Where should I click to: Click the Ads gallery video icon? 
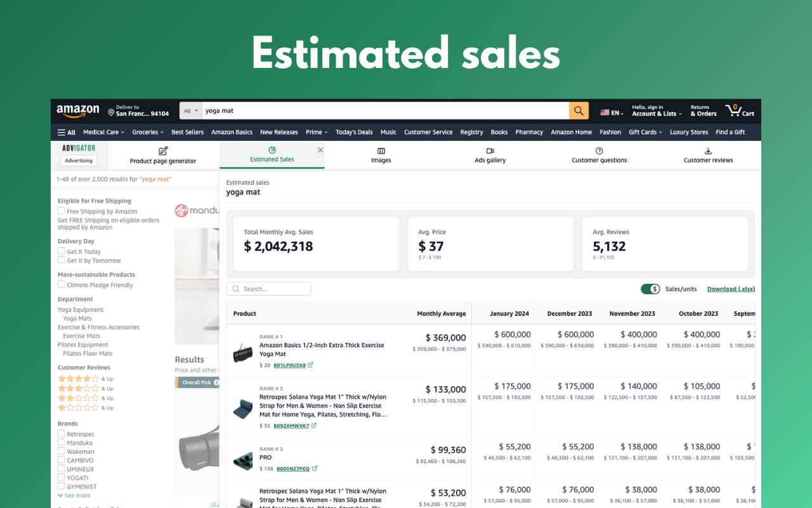tap(490, 150)
